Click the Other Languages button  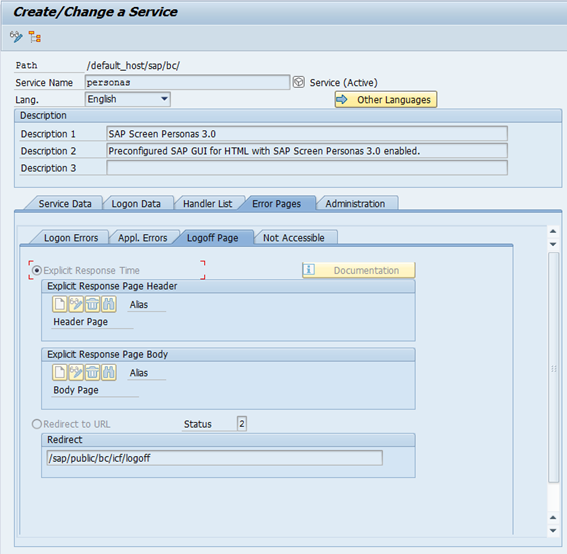point(386,99)
